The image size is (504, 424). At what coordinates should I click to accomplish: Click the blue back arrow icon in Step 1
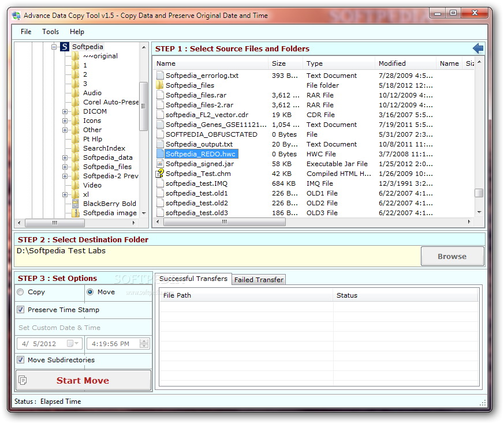click(478, 48)
